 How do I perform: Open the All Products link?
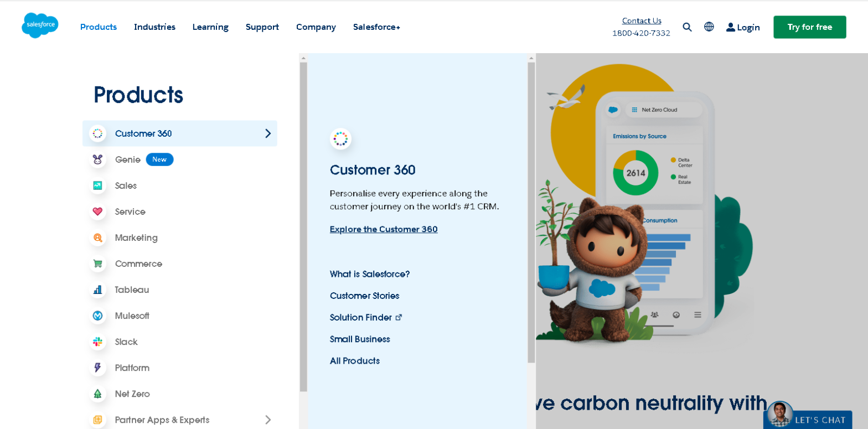355,360
